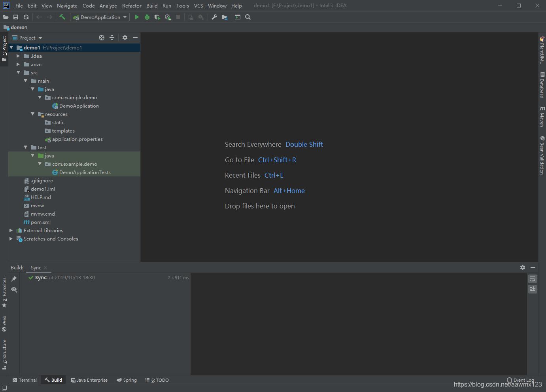Open the VCS menu

coord(198,6)
